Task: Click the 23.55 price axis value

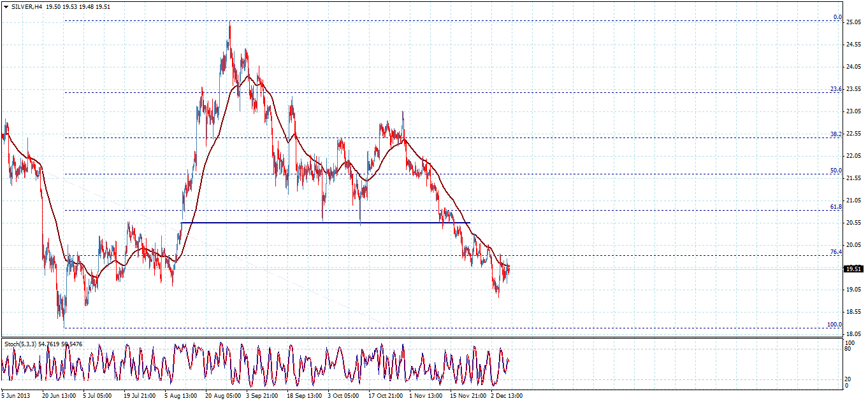Action: [853, 89]
